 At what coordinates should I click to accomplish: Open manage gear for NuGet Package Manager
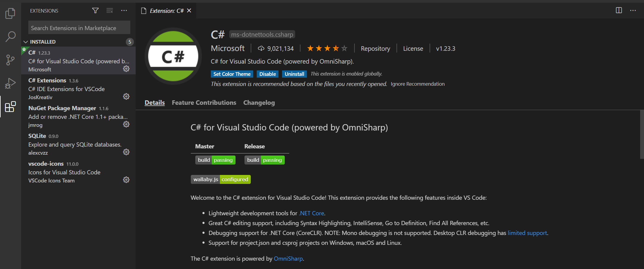(x=126, y=124)
